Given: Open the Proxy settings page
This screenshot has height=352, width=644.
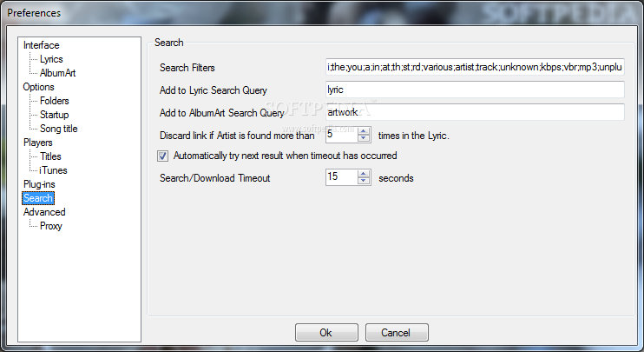Looking at the screenshot, I should tap(51, 226).
